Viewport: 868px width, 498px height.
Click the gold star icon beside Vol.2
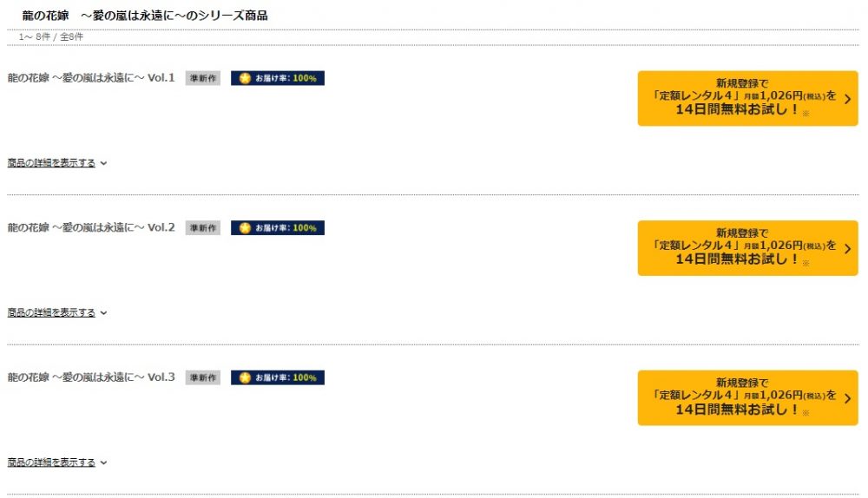click(x=245, y=228)
